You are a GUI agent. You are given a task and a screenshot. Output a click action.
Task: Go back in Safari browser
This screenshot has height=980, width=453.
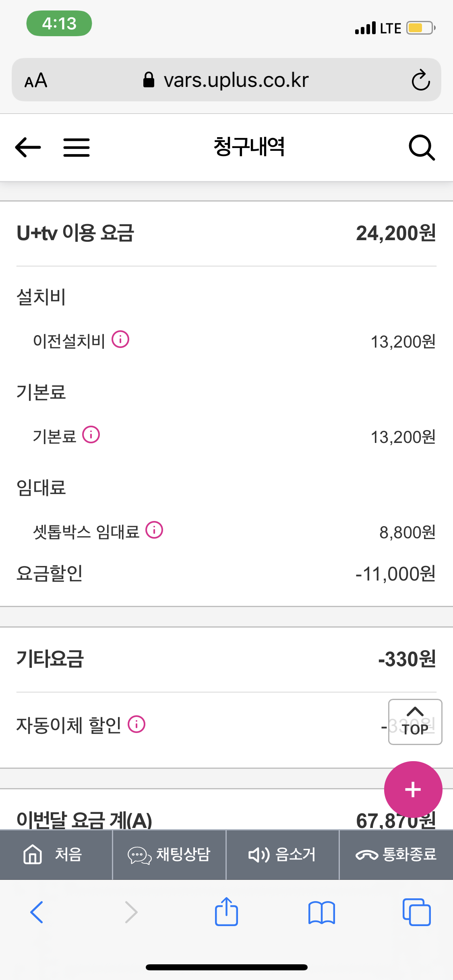37,912
